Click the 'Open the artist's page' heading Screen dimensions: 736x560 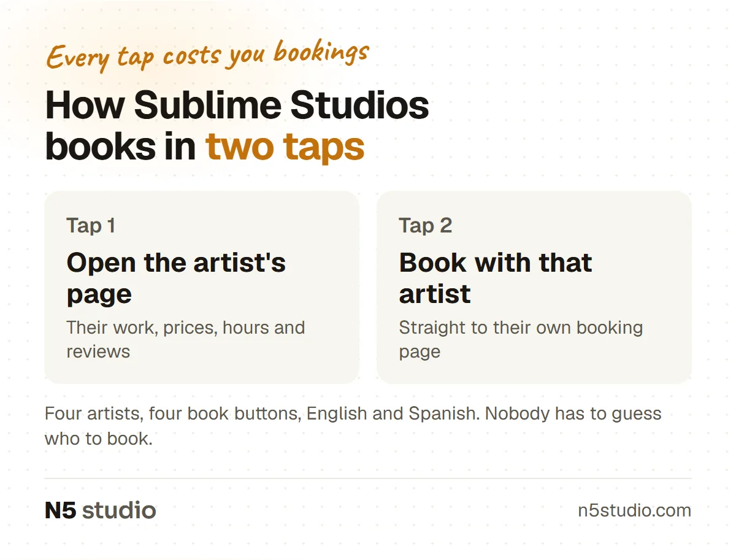(177, 278)
